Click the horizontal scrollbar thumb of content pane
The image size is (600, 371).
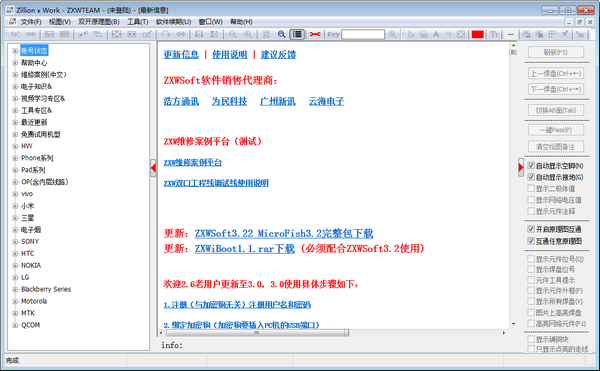coord(257,333)
